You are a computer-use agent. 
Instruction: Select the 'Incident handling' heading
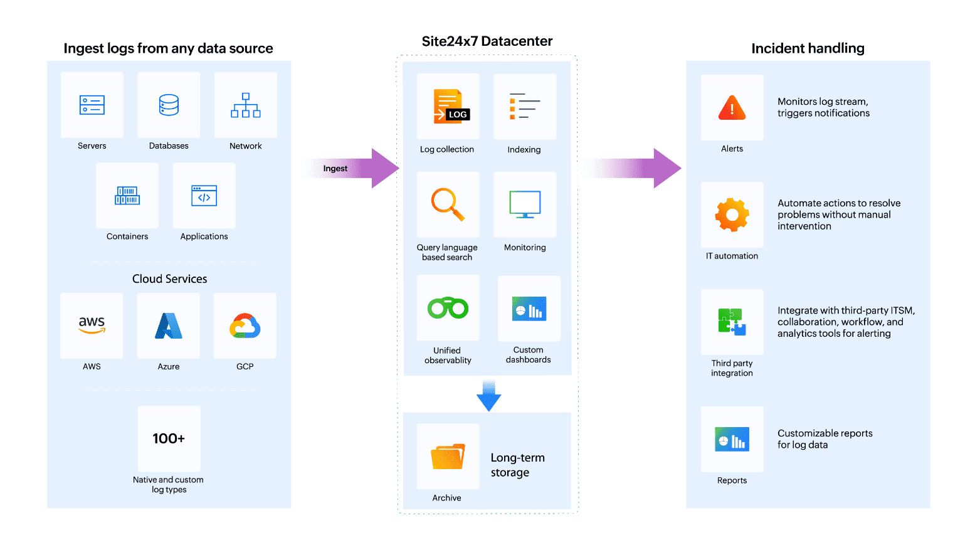[808, 48]
